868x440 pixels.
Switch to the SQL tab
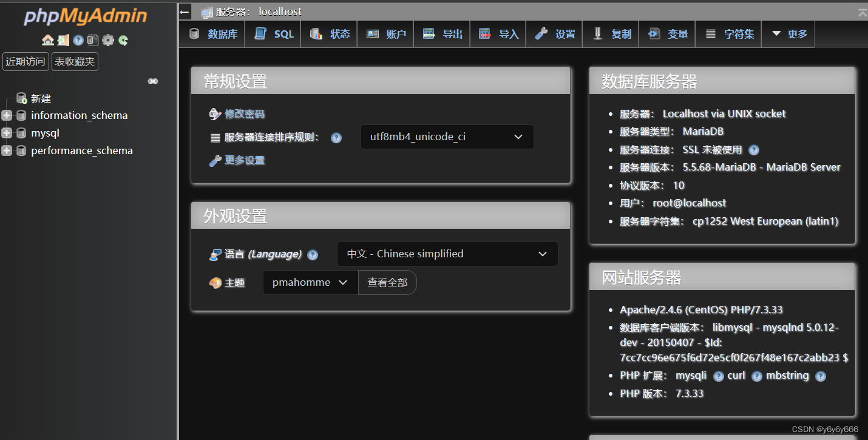tap(273, 34)
